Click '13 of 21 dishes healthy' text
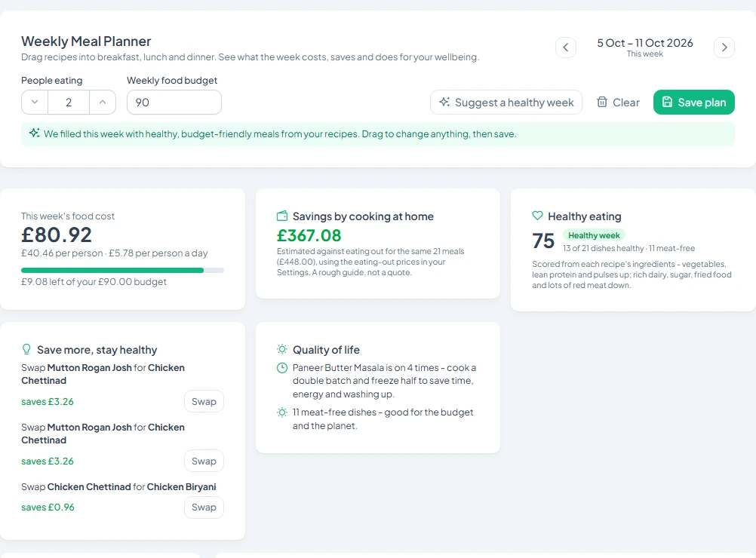 coord(603,249)
